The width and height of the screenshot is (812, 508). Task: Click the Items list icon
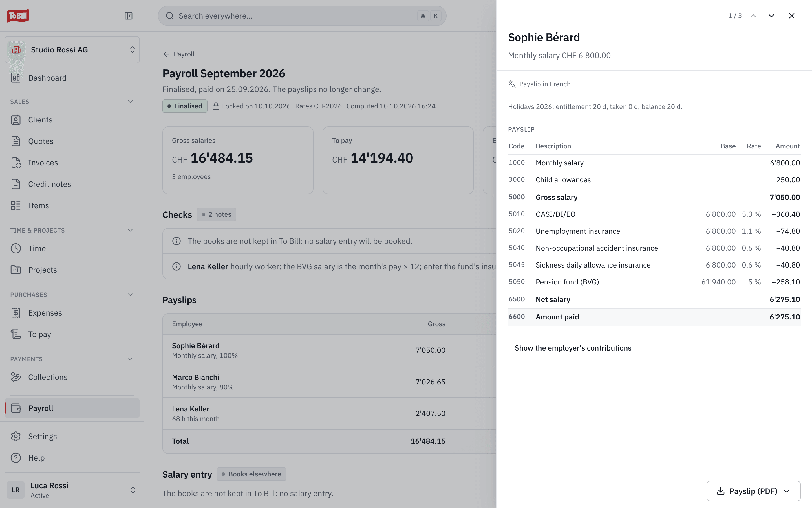16,206
